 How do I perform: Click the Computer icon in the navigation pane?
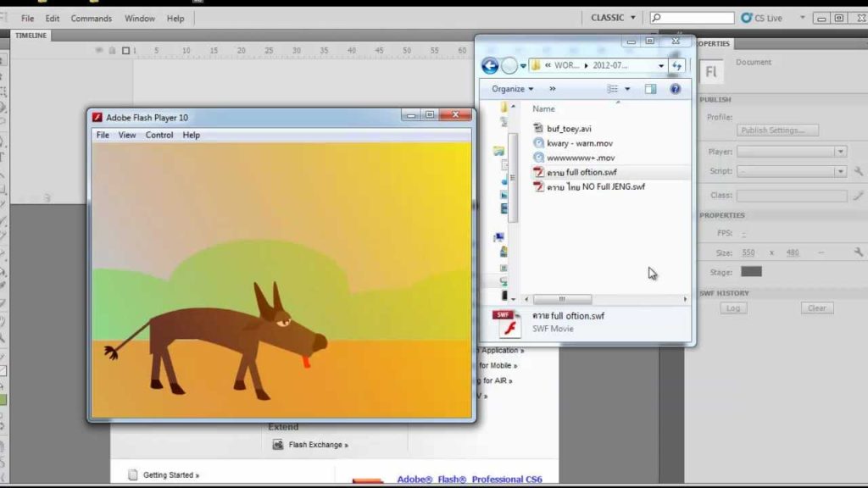[498, 237]
